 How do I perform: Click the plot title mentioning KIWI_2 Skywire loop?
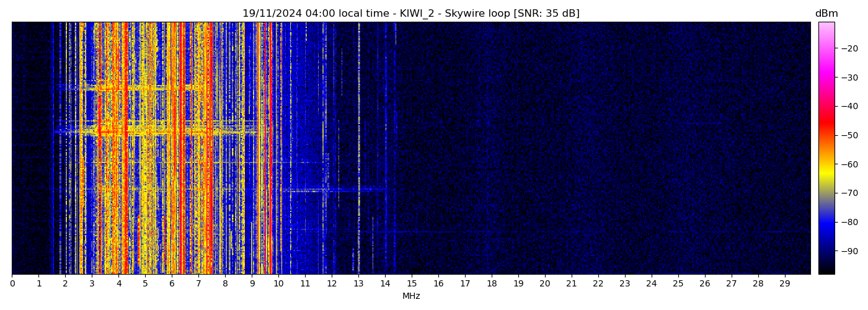pyautogui.click(x=410, y=14)
